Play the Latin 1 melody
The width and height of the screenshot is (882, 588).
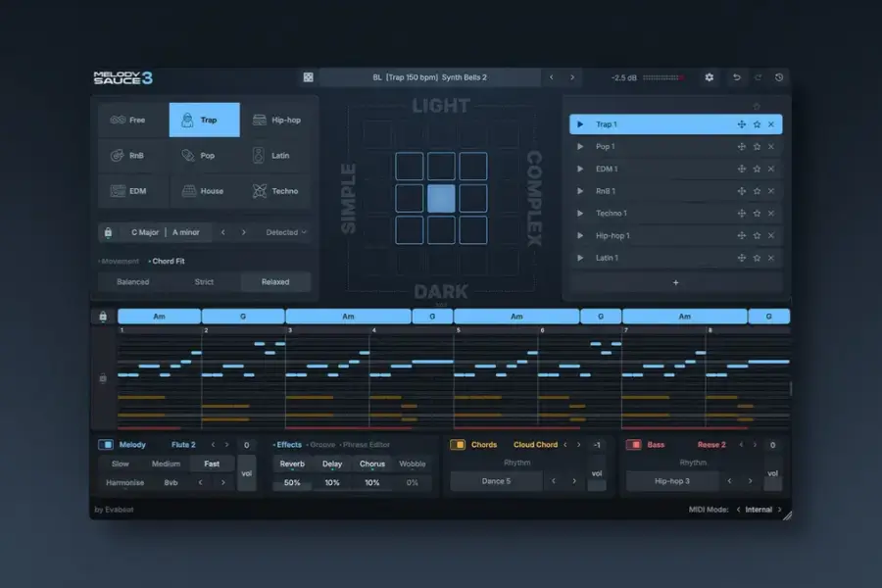pyautogui.click(x=580, y=258)
